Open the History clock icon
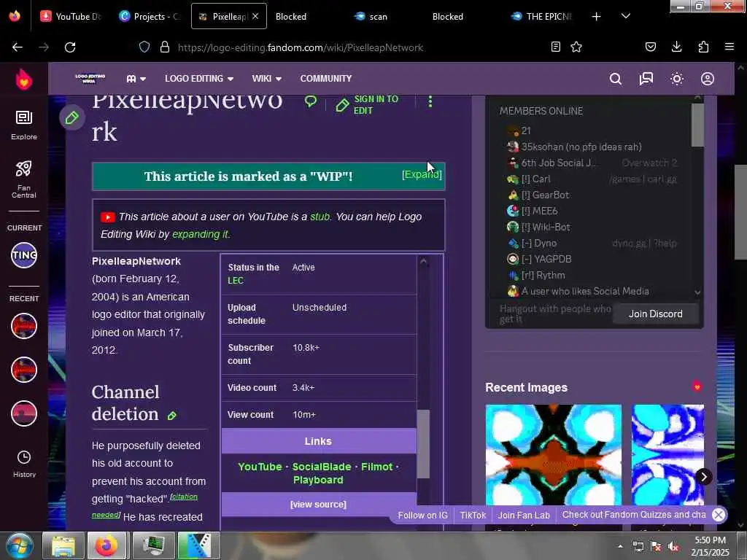Viewport: 747px width, 560px height. [x=24, y=464]
